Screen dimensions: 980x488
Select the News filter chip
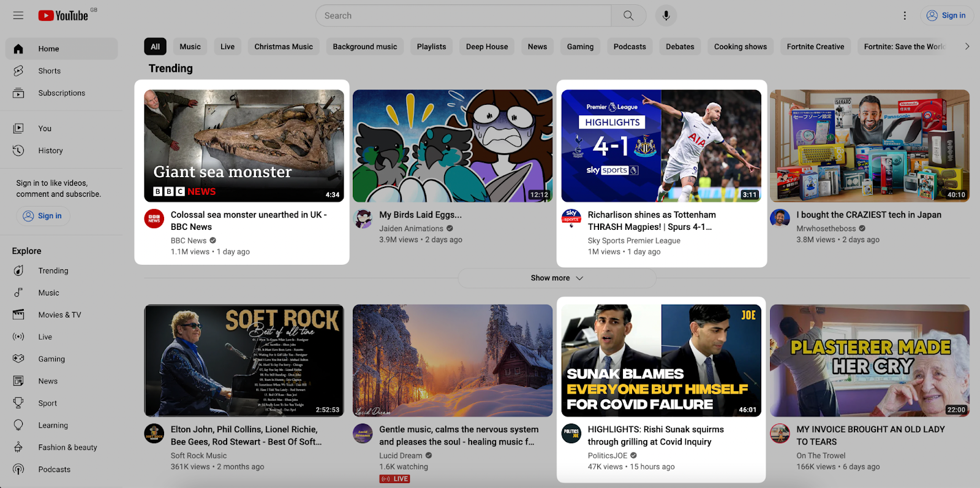[537, 47]
